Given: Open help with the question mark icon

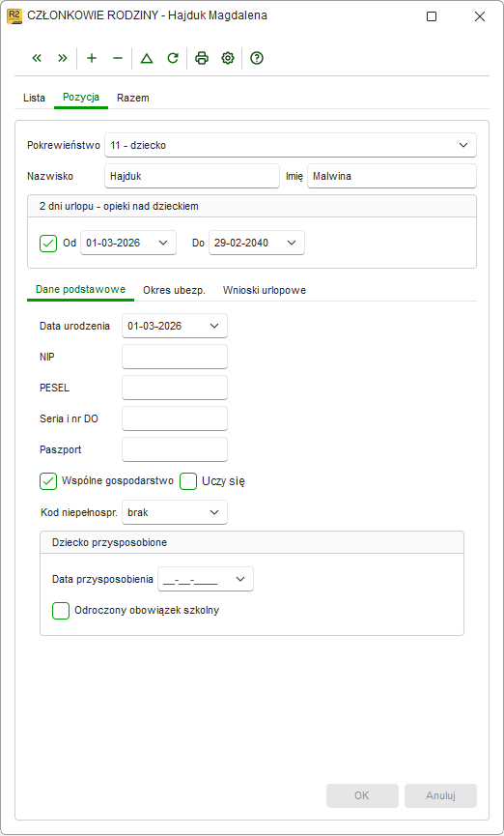Looking at the screenshot, I should click(257, 59).
